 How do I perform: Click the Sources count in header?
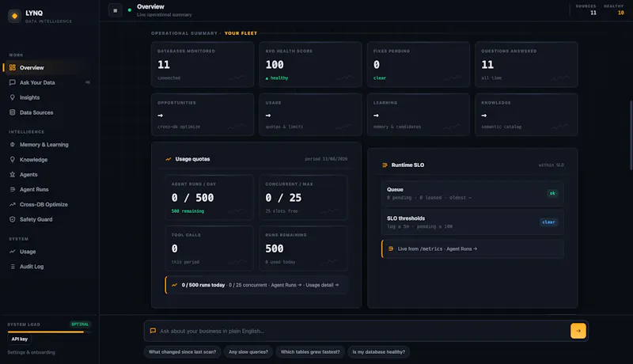point(593,13)
